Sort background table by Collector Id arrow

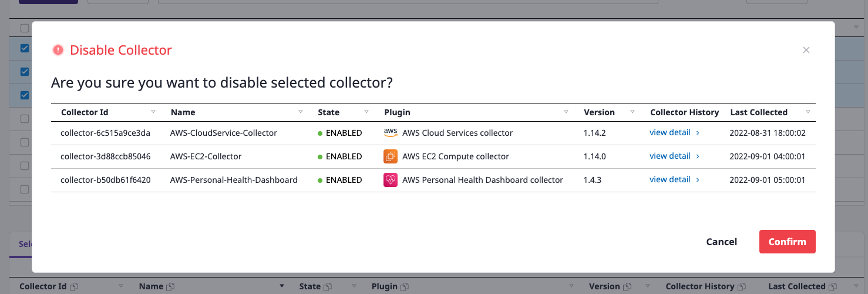[120, 286]
